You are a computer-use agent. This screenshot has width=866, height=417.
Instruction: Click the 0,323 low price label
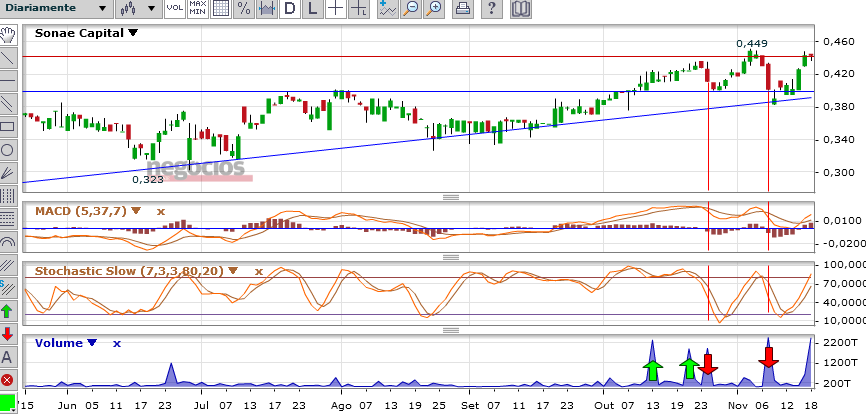click(148, 179)
